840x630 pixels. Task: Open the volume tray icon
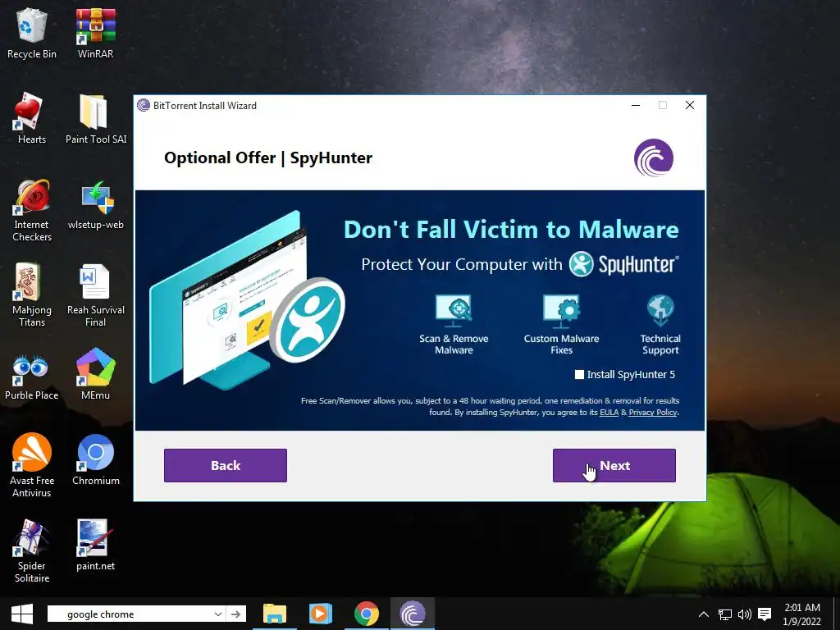(745, 614)
